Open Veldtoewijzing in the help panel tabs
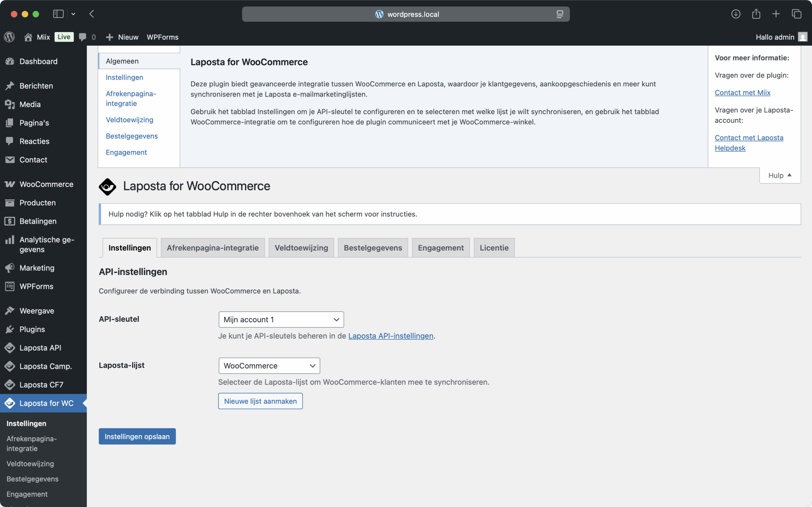This screenshot has height=507, width=812. pos(129,120)
